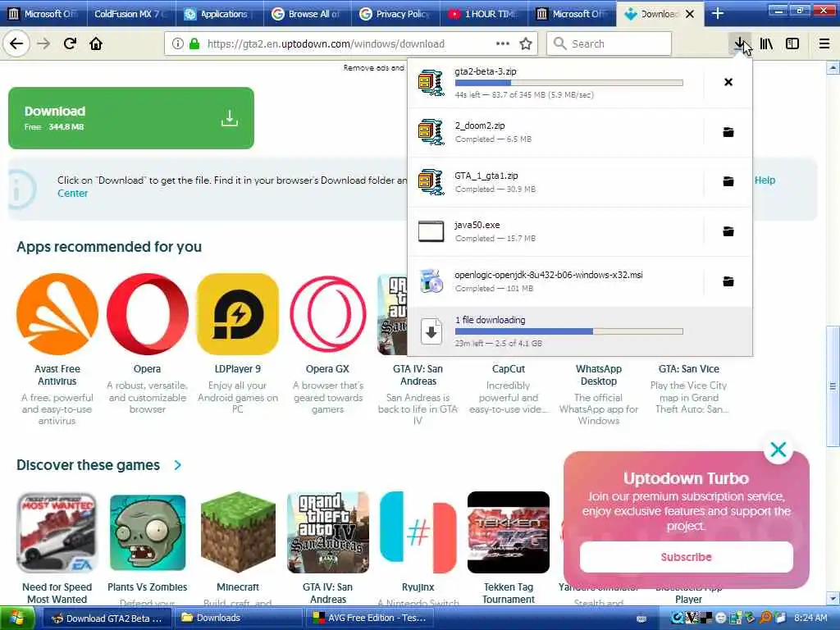Viewport: 840px width, 630px height.
Task: Open the Opera browser app icon
Action: 148,314
